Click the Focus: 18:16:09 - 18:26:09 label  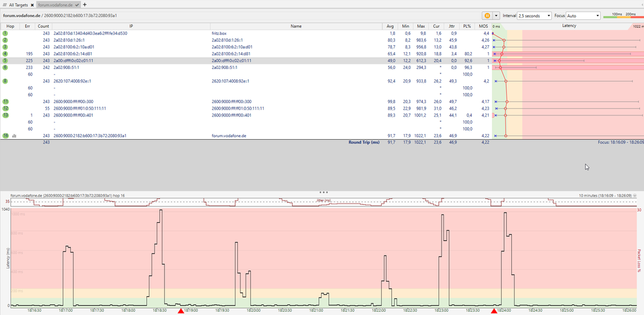tap(621, 142)
